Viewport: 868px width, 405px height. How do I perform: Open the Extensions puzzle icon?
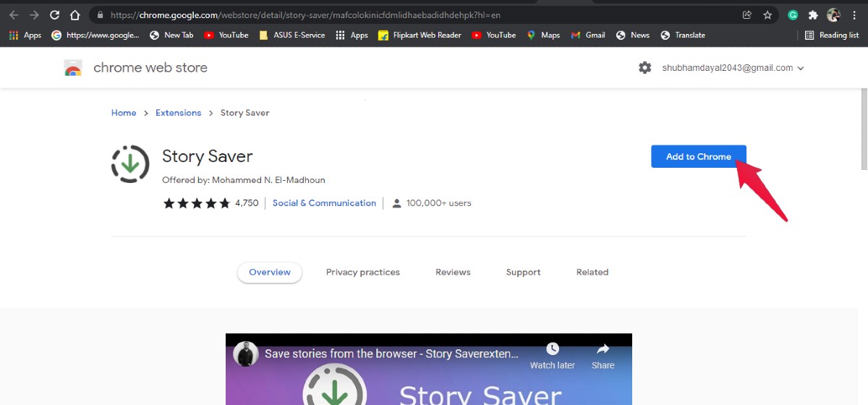pyautogui.click(x=813, y=14)
